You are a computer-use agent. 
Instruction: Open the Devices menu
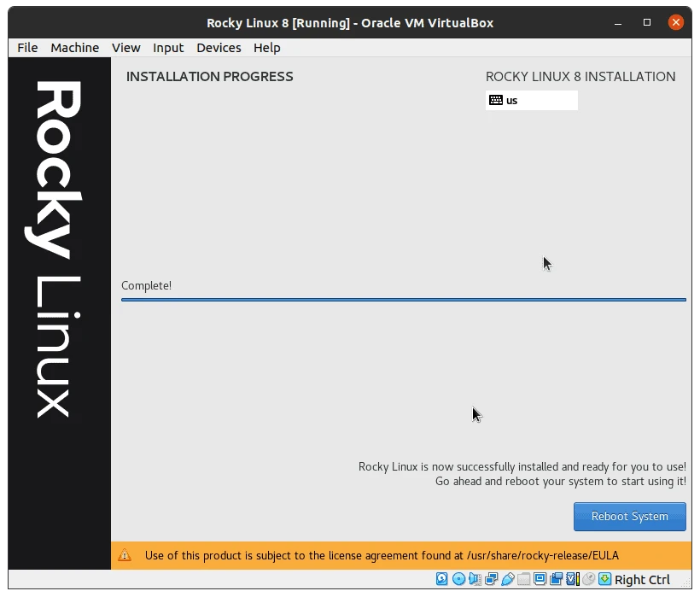click(219, 48)
